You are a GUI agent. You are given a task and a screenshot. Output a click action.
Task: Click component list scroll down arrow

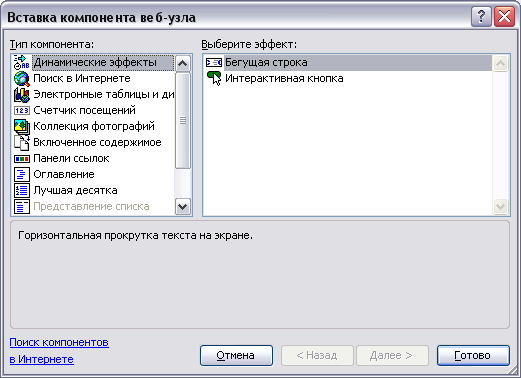tap(183, 207)
